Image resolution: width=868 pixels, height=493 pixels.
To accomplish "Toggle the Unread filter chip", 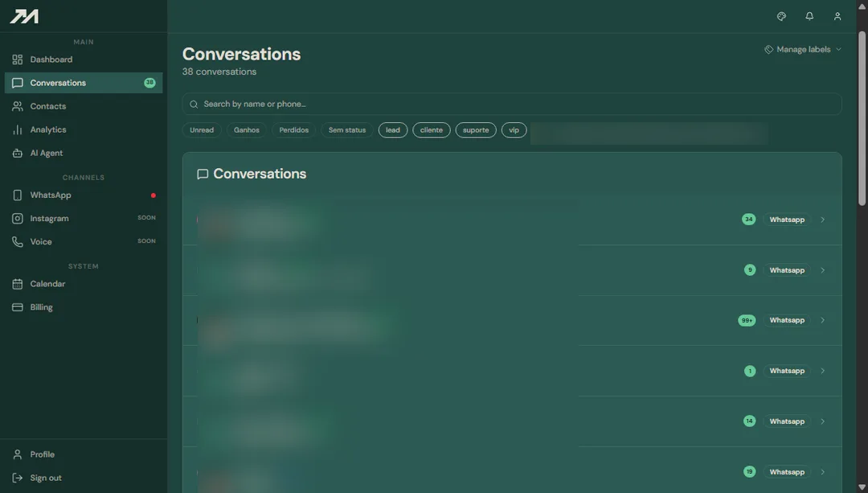I will click(202, 130).
